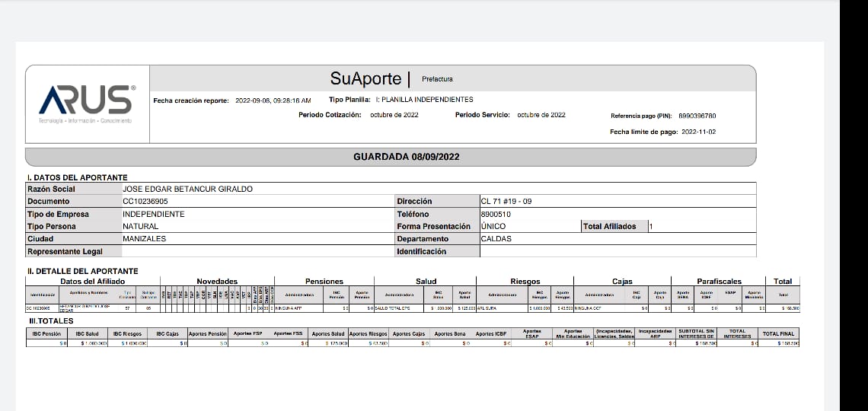
Task: Click the ARUS logo
Action: pyautogui.click(x=87, y=102)
